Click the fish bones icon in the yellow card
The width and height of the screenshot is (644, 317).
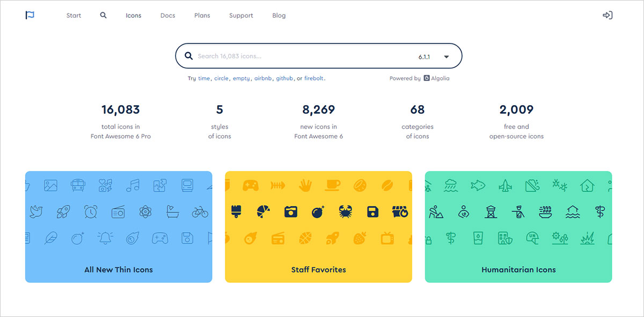[x=278, y=186]
